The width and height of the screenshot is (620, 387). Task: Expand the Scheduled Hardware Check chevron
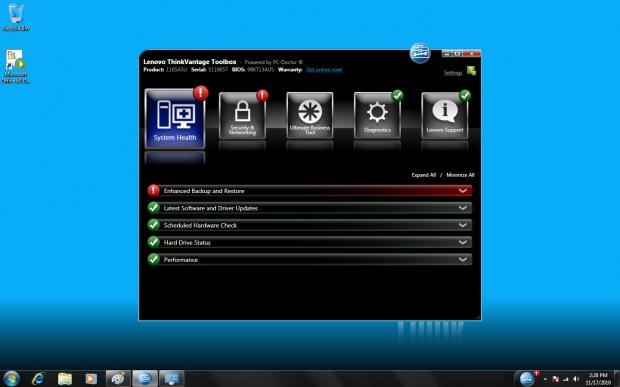click(x=463, y=225)
